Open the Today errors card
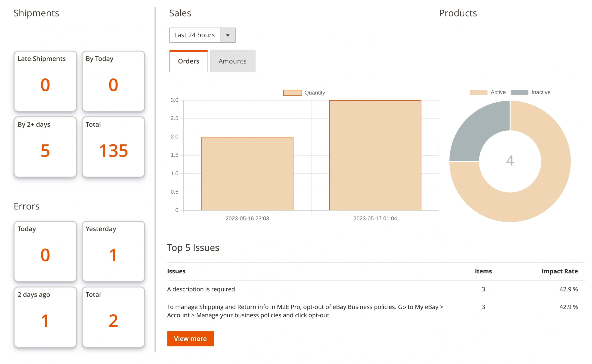The width and height of the screenshot is (592, 364). (45, 251)
